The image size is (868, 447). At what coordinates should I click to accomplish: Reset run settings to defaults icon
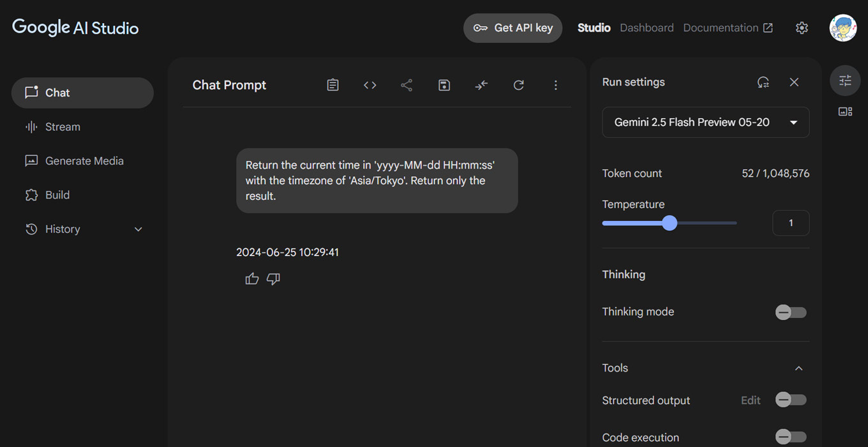tap(763, 82)
